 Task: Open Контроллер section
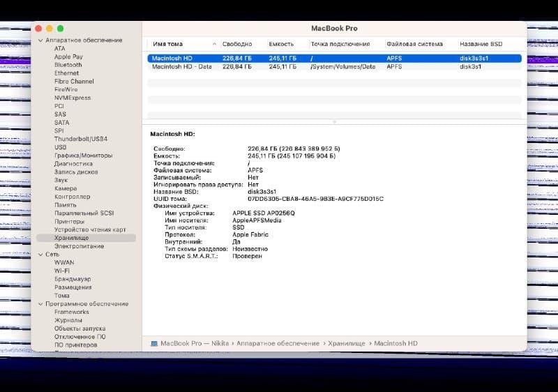(73, 197)
